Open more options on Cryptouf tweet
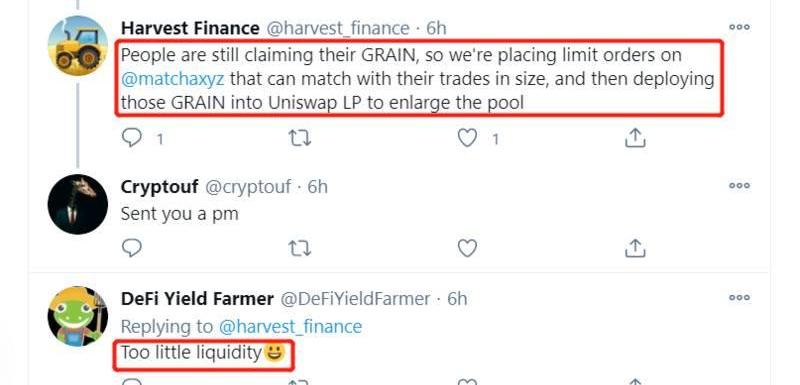 click(x=739, y=186)
